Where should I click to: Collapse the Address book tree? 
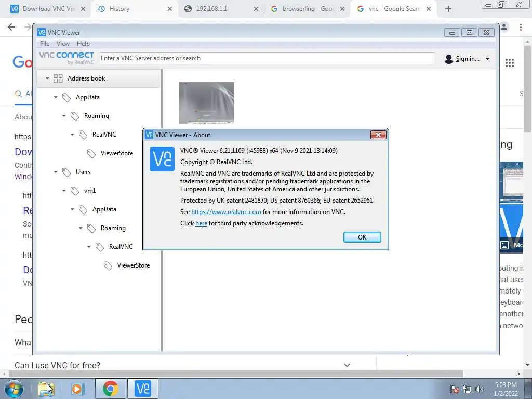point(47,78)
